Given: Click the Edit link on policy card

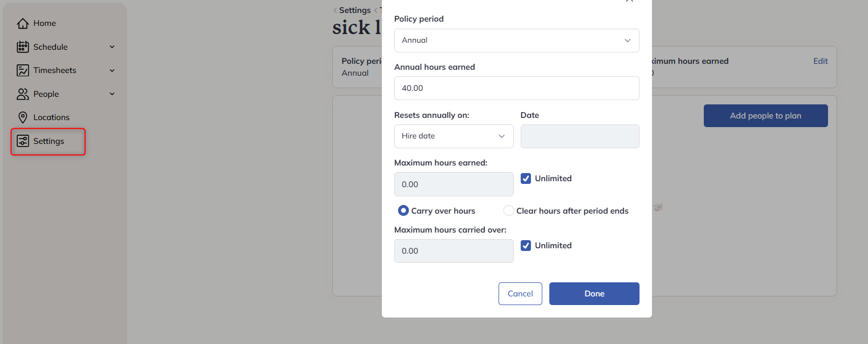Looking at the screenshot, I should pyautogui.click(x=820, y=61).
